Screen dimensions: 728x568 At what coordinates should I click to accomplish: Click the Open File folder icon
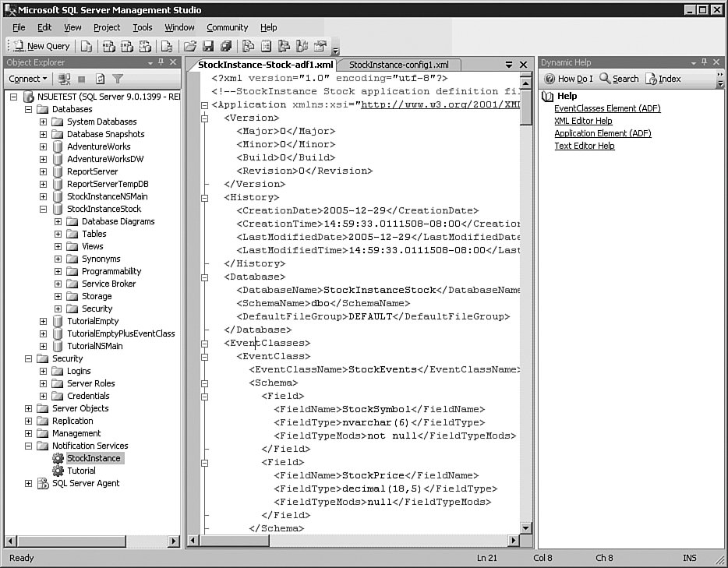pos(190,46)
